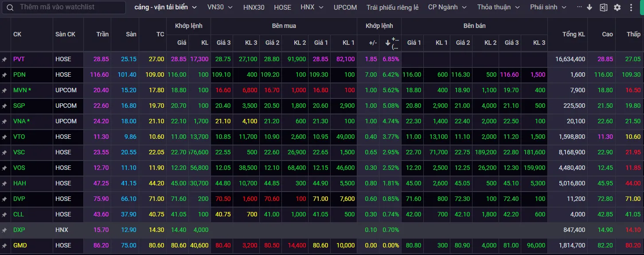Click the download arrow icon
The width and height of the screenshot is (644, 255).
tap(589, 8)
